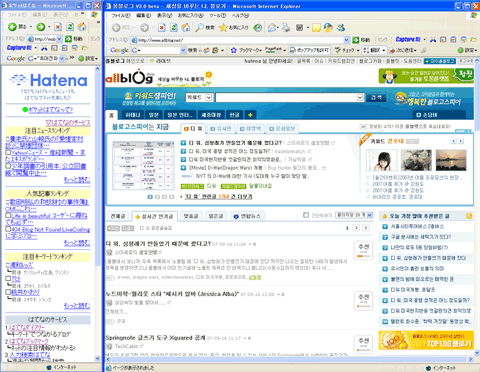Click the Hatena window vertical scrollbar
The width and height of the screenshot is (480, 372).
(97, 213)
